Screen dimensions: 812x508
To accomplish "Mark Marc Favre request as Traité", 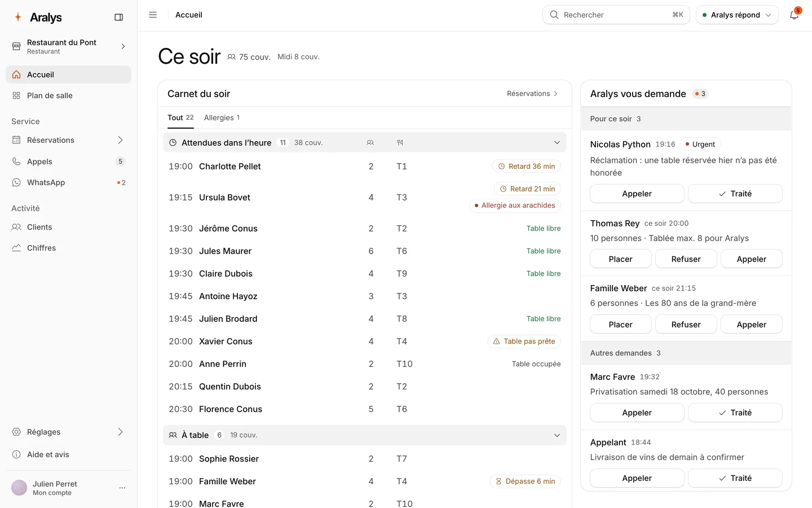I will 735,413.
